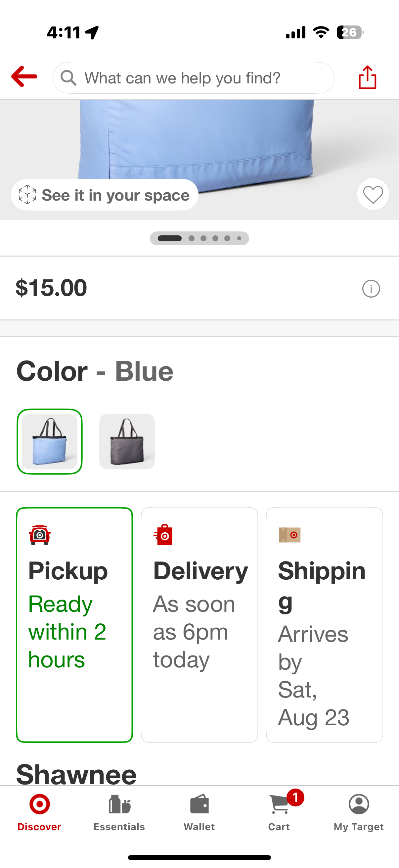Tap the red back arrow
Image resolution: width=399 pixels, height=868 pixels.
pyautogui.click(x=24, y=76)
